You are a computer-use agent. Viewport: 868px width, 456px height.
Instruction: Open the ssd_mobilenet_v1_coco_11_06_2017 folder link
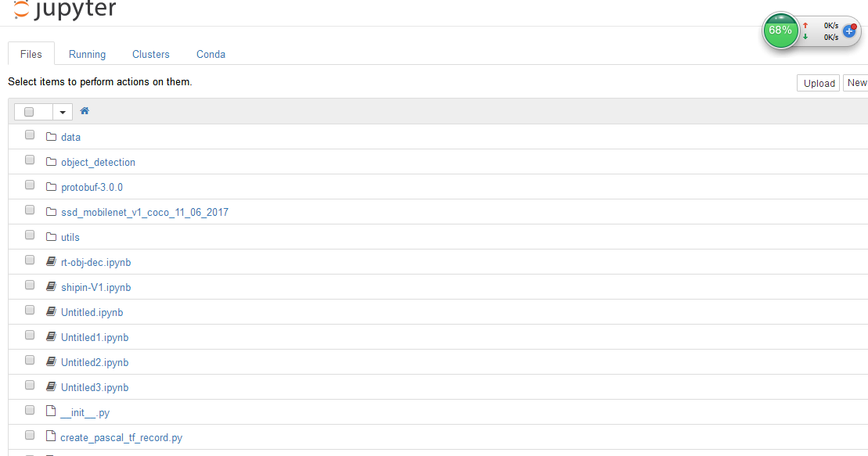145,212
